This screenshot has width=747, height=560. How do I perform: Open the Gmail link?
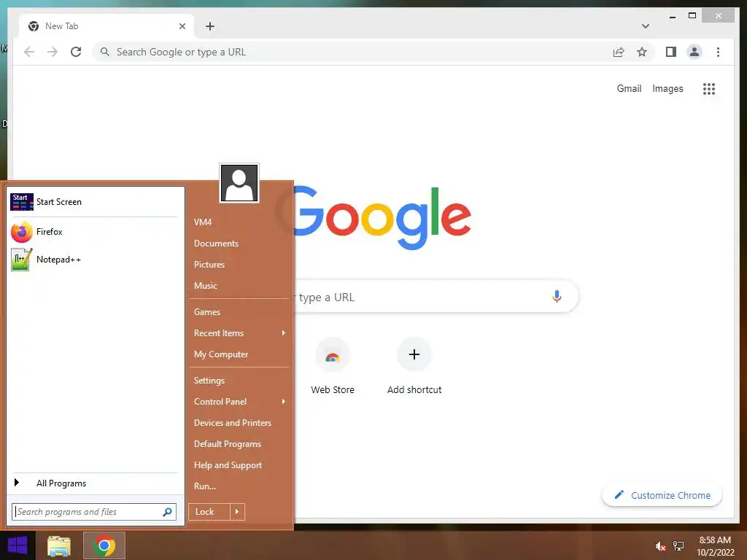(x=629, y=88)
